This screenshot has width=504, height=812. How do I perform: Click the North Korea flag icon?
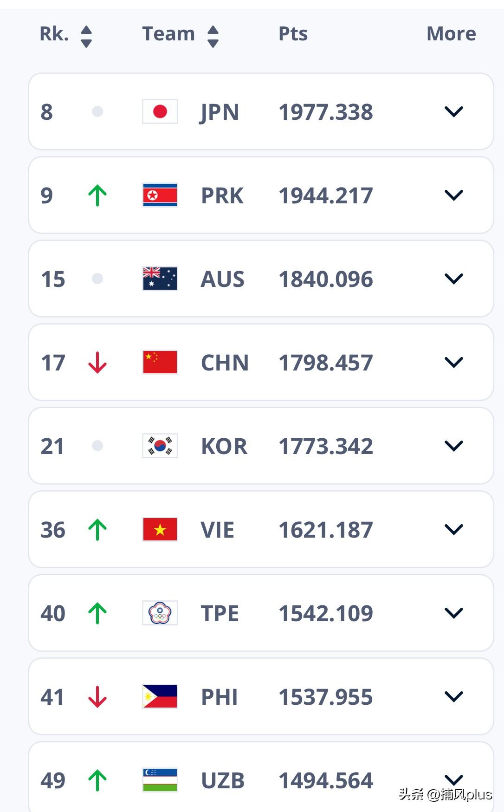coord(160,195)
